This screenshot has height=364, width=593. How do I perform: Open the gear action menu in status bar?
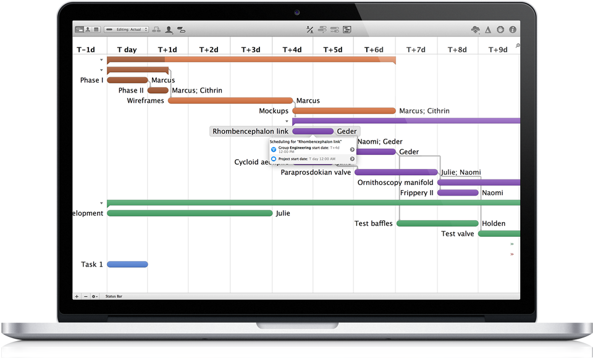(95, 296)
